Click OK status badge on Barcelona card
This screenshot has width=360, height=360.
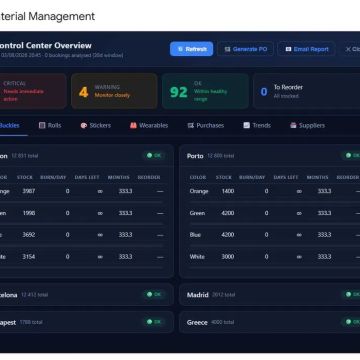155,294
